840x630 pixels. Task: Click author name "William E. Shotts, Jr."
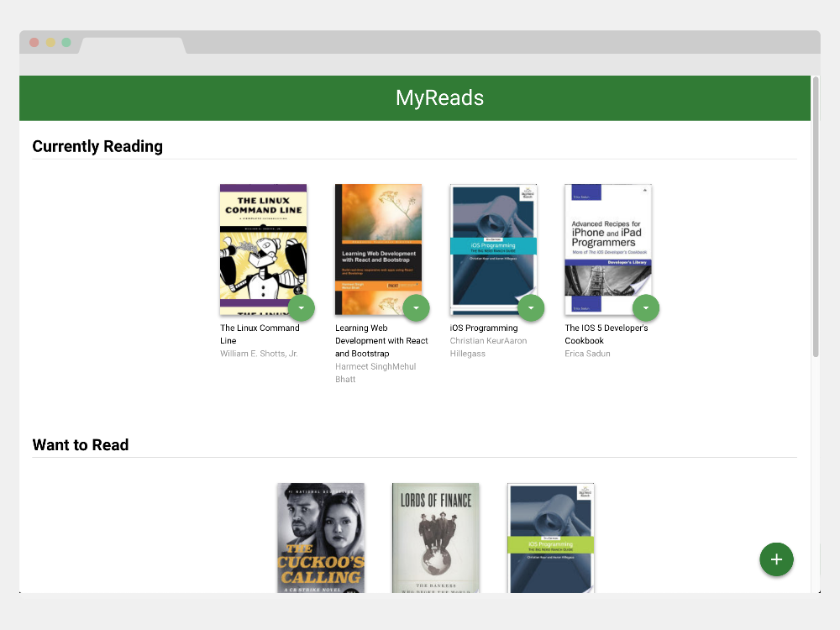point(259,354)
